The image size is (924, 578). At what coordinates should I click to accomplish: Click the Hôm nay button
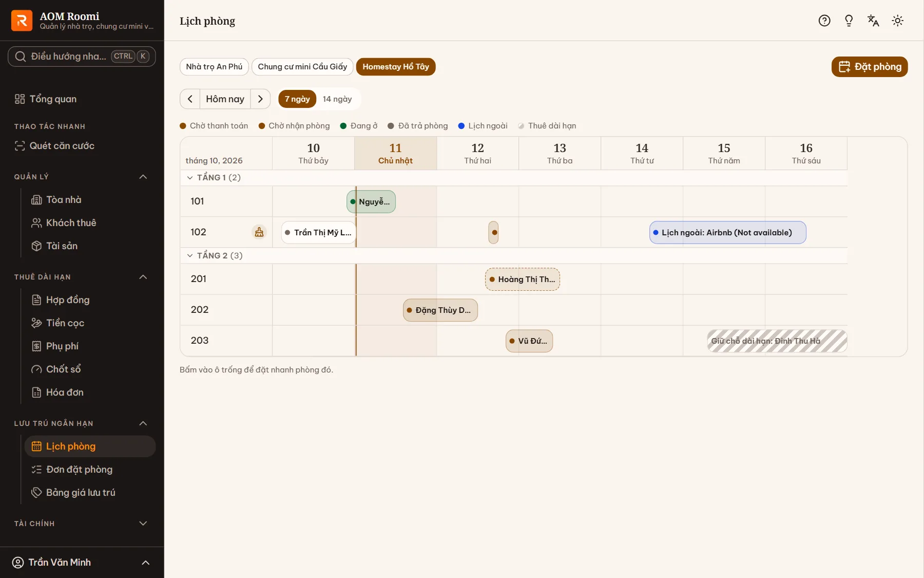(x=225, y=99)
